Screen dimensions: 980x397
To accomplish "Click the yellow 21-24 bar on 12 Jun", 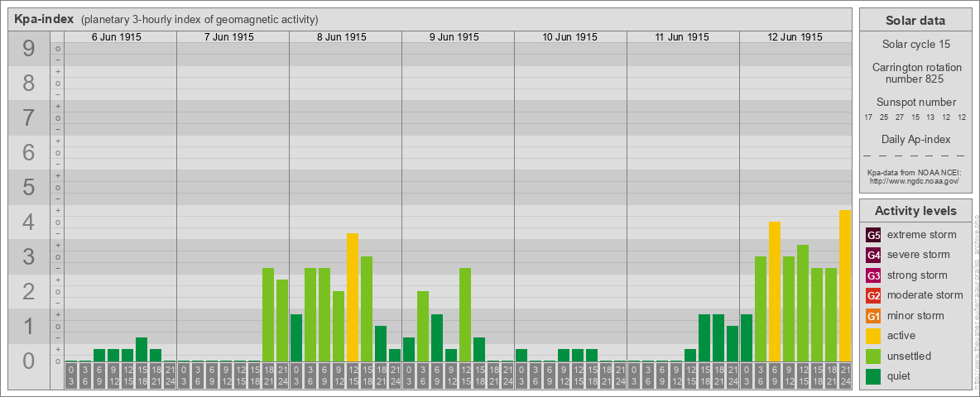I will click(x=845, y=286).
